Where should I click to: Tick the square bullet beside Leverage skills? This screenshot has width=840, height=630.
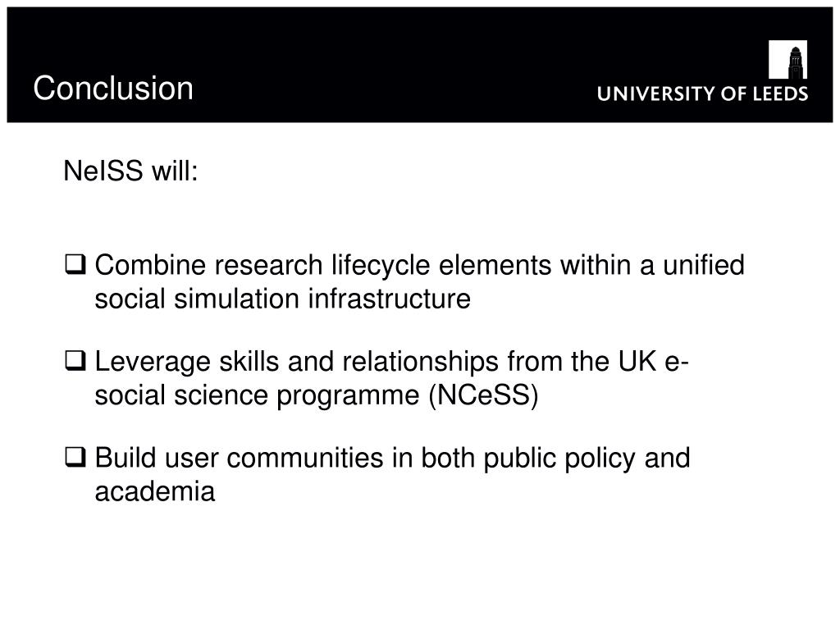point(75,361)
